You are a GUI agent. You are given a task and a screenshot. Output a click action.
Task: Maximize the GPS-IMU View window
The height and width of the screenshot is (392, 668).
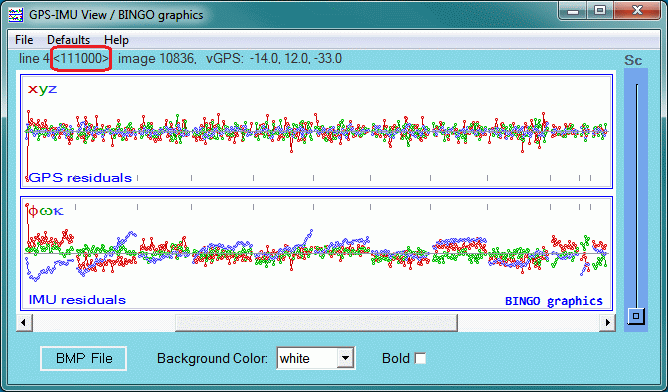(x=600, y=11)
